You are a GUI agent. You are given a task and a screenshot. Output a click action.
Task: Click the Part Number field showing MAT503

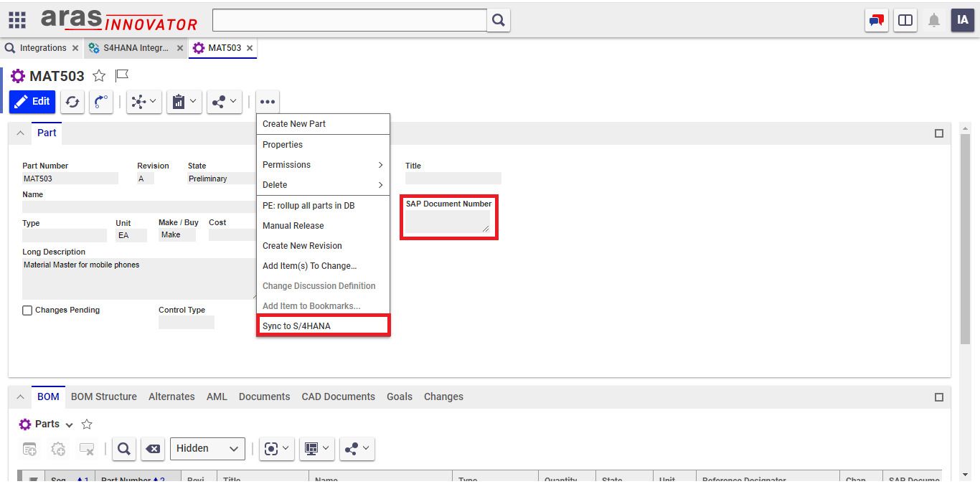pyautogui.click(x=70, y=179)
